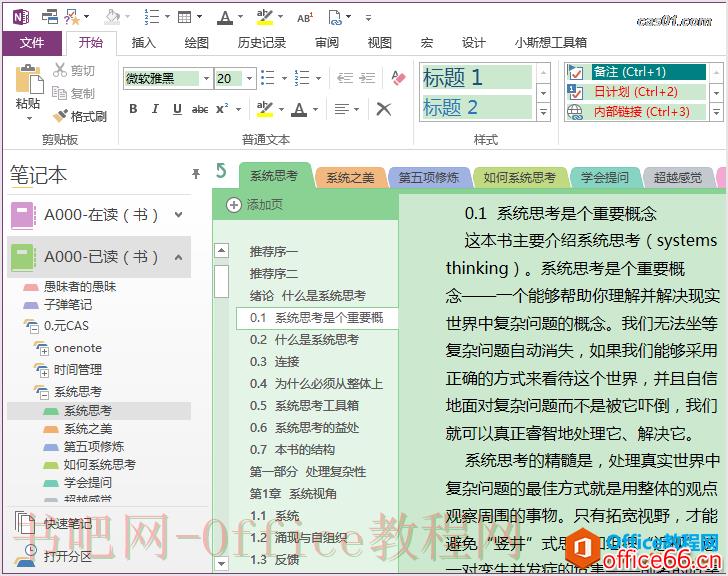
Task: Switch to the 插入 ribbon tab
Action: [143, 43]
